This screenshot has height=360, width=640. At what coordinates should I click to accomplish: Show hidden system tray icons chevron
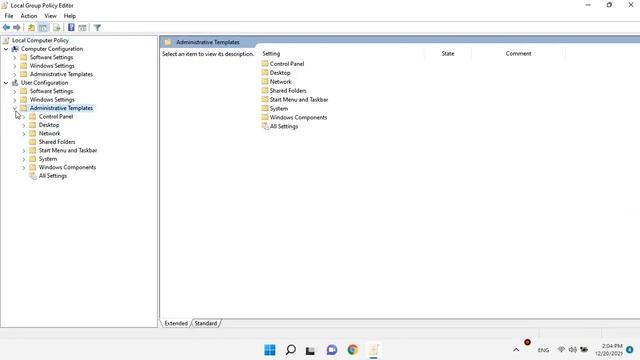(x=516, y=350)
